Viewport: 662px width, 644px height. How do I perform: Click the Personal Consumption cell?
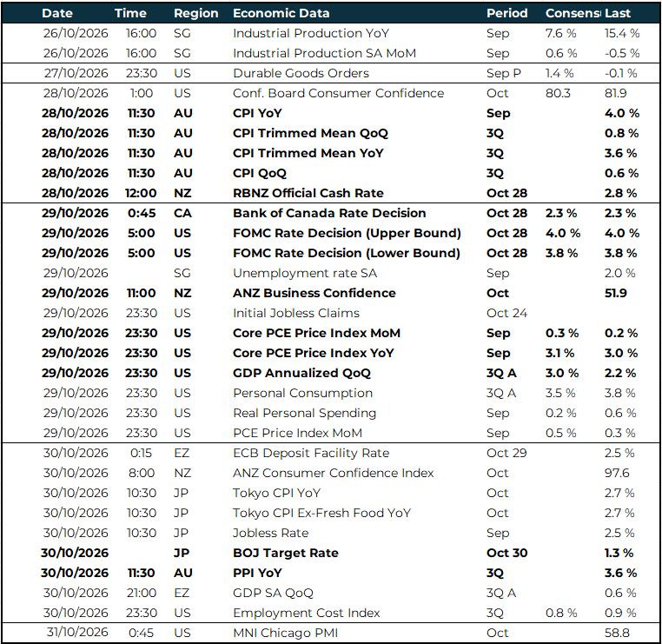pyautogui.click(x=302, y=393)
